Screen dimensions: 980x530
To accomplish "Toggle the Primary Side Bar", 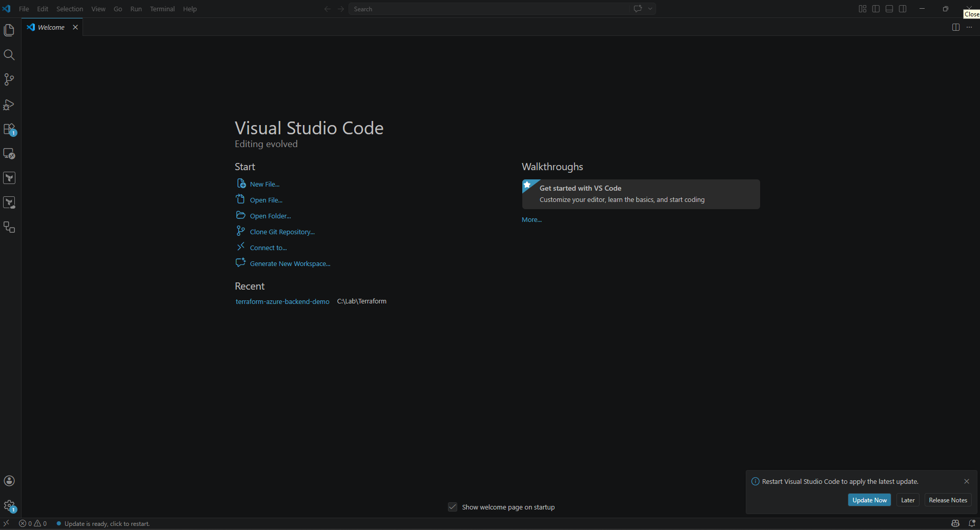I will 876,9.
